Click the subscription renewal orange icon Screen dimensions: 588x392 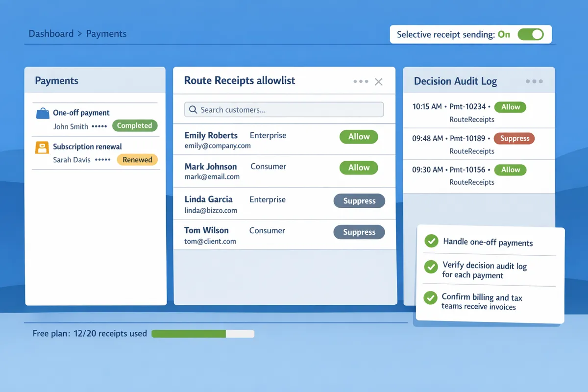tap(43, 147)
